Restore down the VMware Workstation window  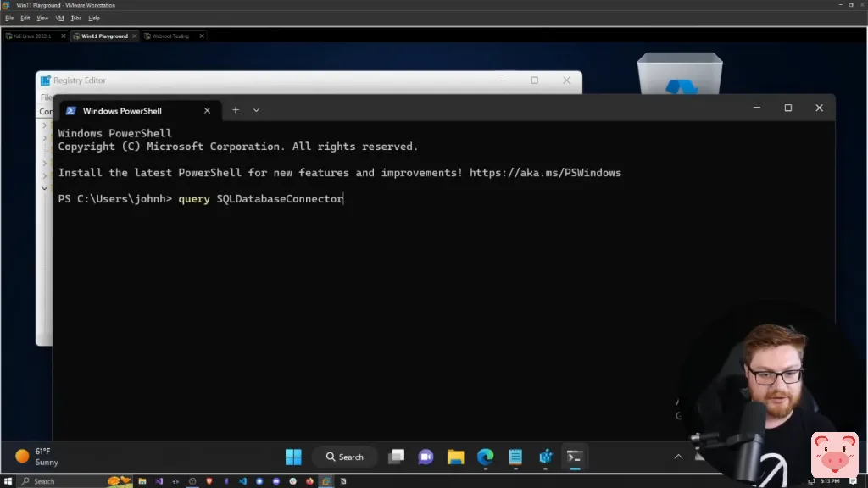(x=851, y=5)
